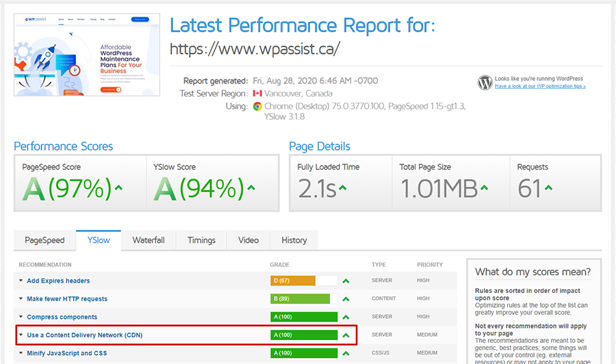Click Use a Content Delivery Network (CDN) link
Screen dimensions: 616x364
(x=85, y=335)
